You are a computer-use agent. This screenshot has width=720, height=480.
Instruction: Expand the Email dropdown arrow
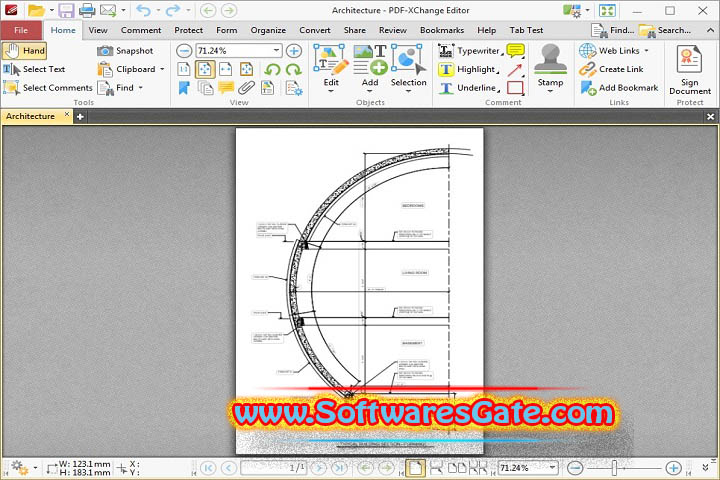[x=123, y=10]
